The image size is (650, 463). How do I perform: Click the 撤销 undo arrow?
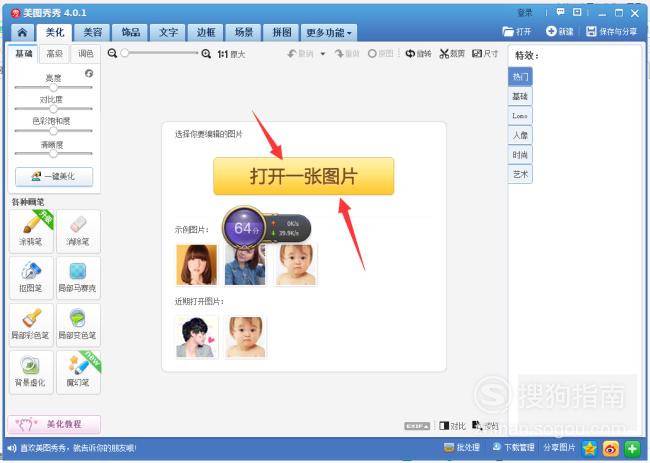pyautogui.click(x=300, y=53)
